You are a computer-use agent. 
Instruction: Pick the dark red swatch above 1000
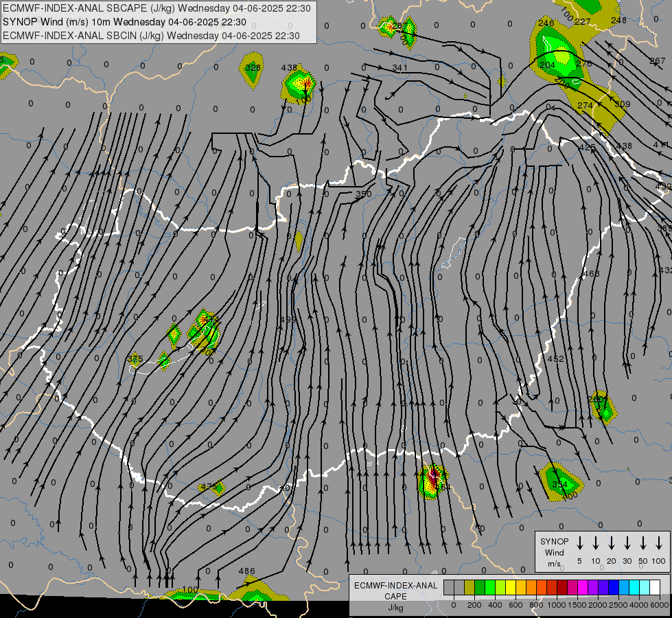pos(562,588)
